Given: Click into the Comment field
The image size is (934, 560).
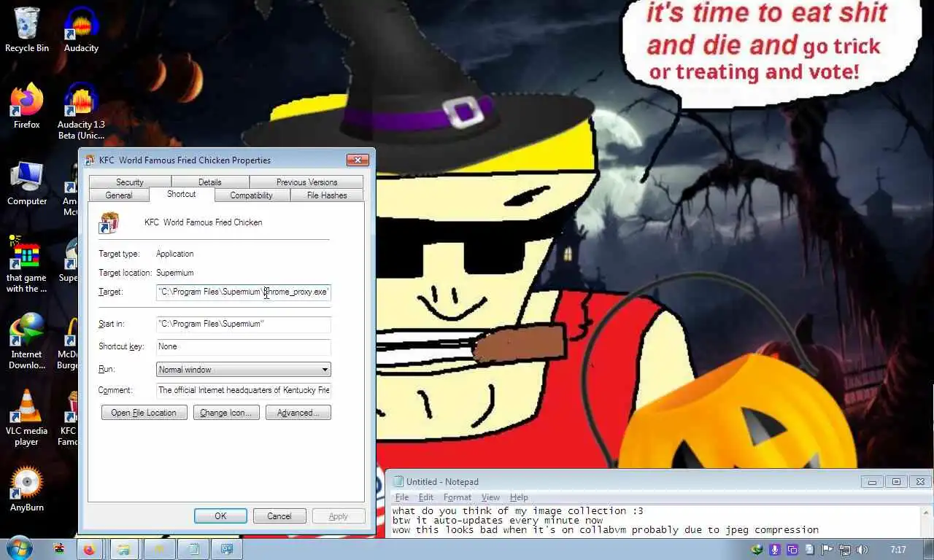Looking at the screenshot, I should tap(244, 390).
